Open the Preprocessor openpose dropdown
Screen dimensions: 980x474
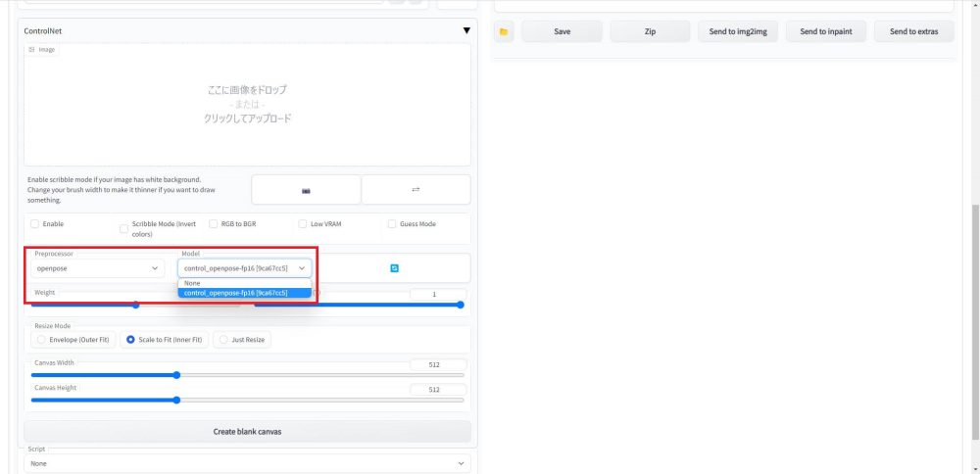pos(97,267)
